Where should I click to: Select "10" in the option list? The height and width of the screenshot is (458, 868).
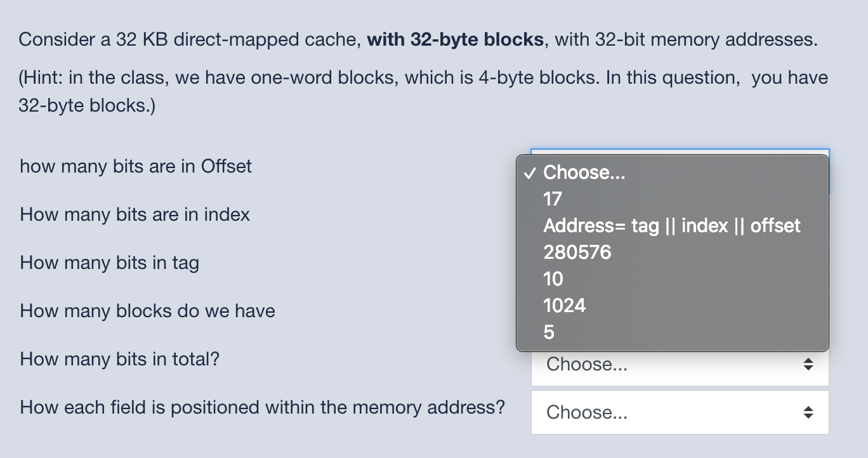551,278
